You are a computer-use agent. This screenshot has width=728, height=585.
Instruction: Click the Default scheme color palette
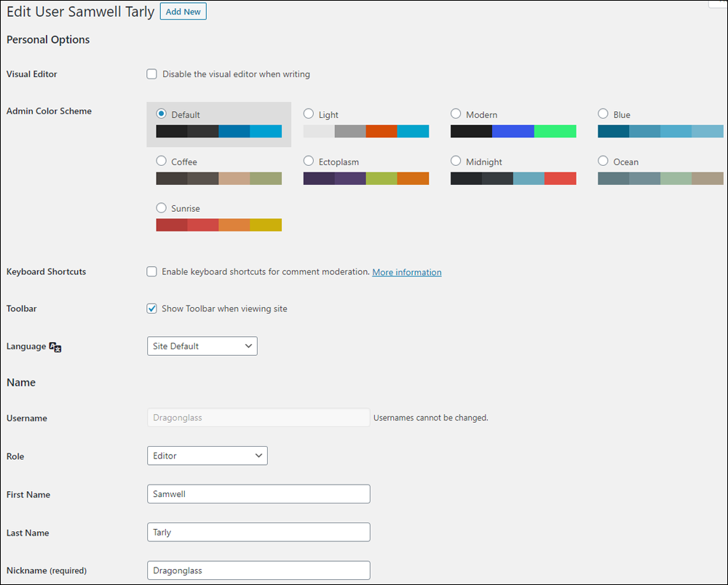tap(218, 131)
